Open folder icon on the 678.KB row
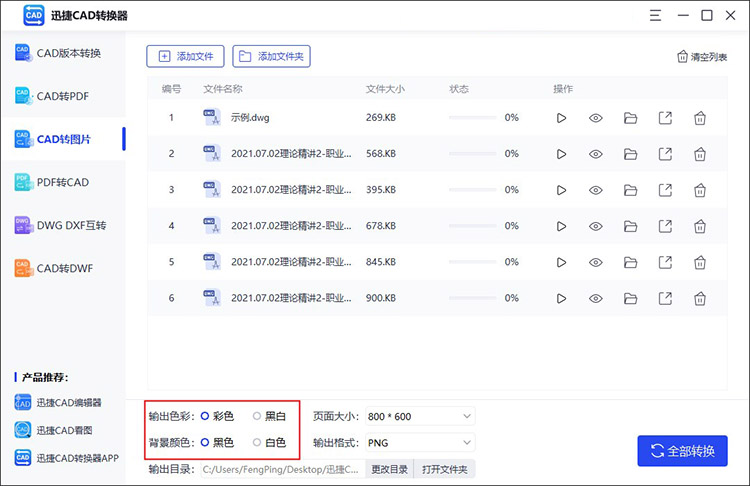 click(x=630, y=226)
